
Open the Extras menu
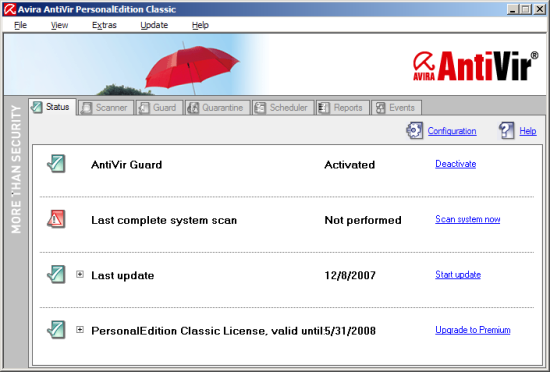104,25
